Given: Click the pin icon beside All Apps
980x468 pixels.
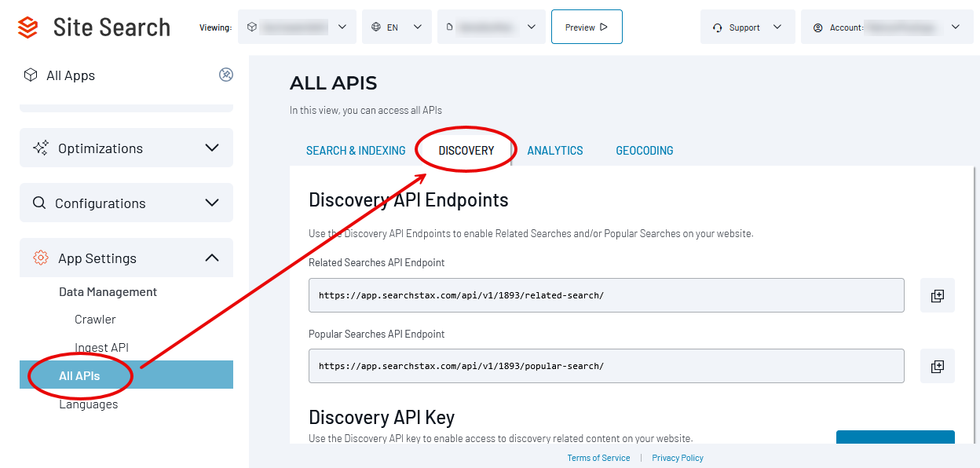Looking at the screenshot, I should [226, 75].
